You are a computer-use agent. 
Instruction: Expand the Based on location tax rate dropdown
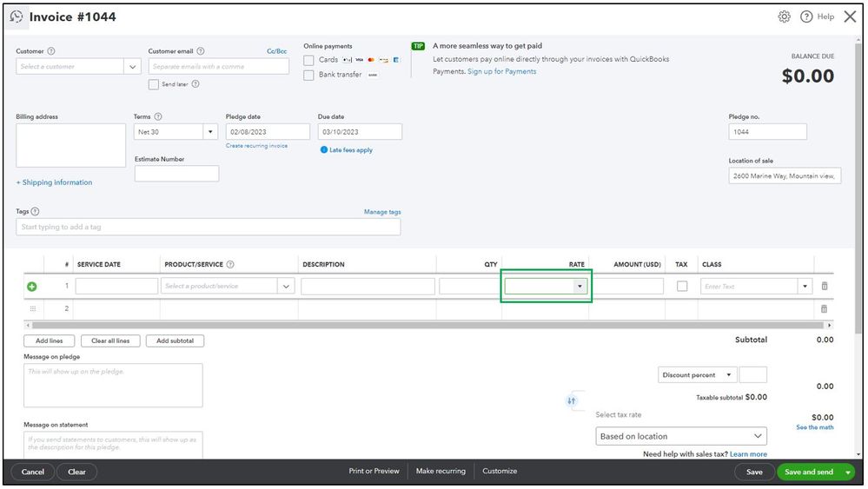click(681, 436)
